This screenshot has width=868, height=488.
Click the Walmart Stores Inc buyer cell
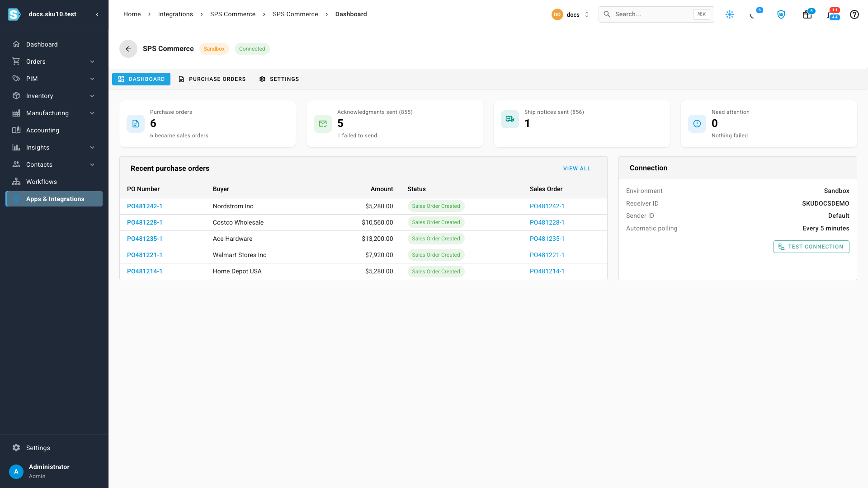pos(240,255)
